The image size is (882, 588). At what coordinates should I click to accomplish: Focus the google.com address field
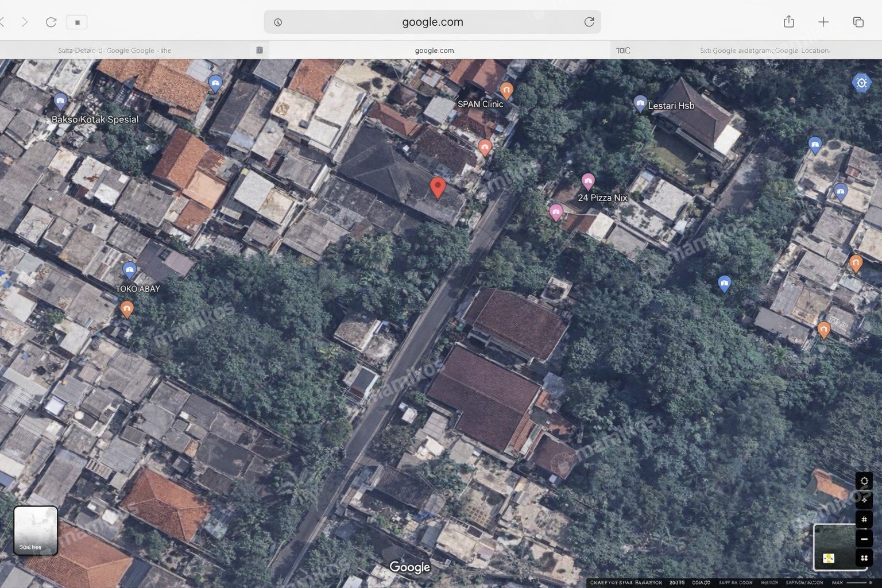tap(432, 22)
